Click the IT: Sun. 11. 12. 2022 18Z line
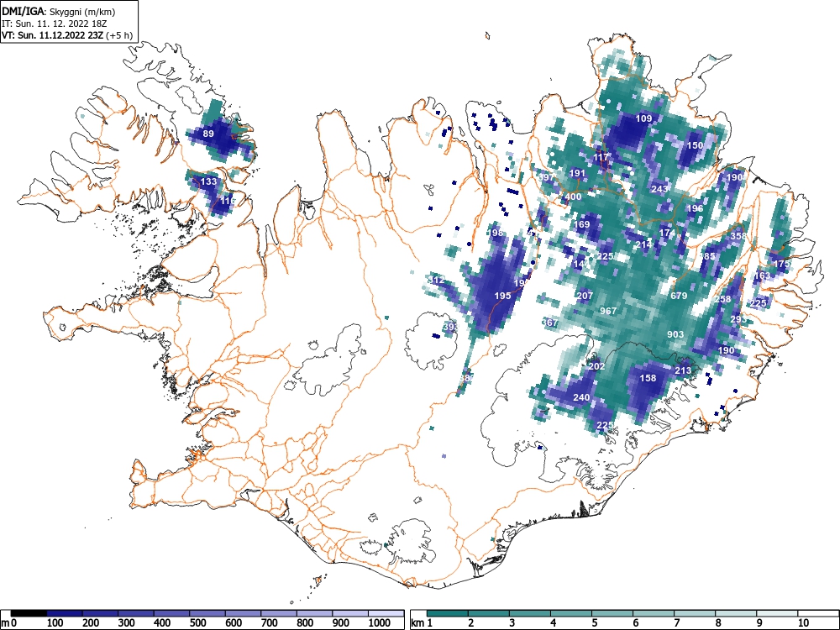 (x=55, y=24)
